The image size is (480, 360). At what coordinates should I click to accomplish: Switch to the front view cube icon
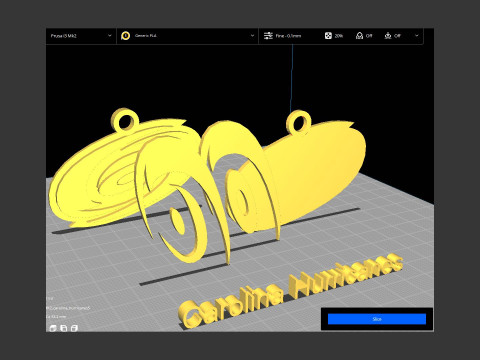point(64,328)
